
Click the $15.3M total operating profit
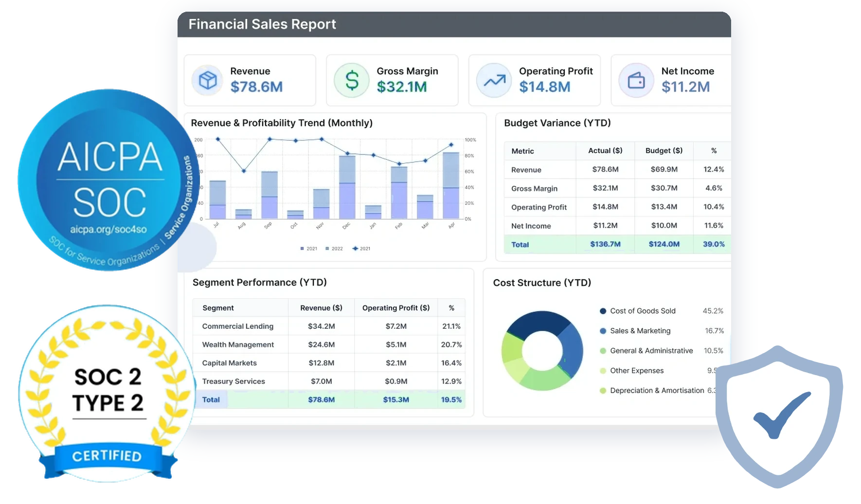[396, 400]
